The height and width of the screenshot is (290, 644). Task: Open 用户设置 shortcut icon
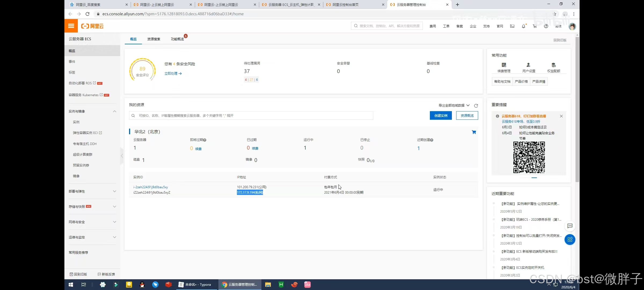click(528, 65)
